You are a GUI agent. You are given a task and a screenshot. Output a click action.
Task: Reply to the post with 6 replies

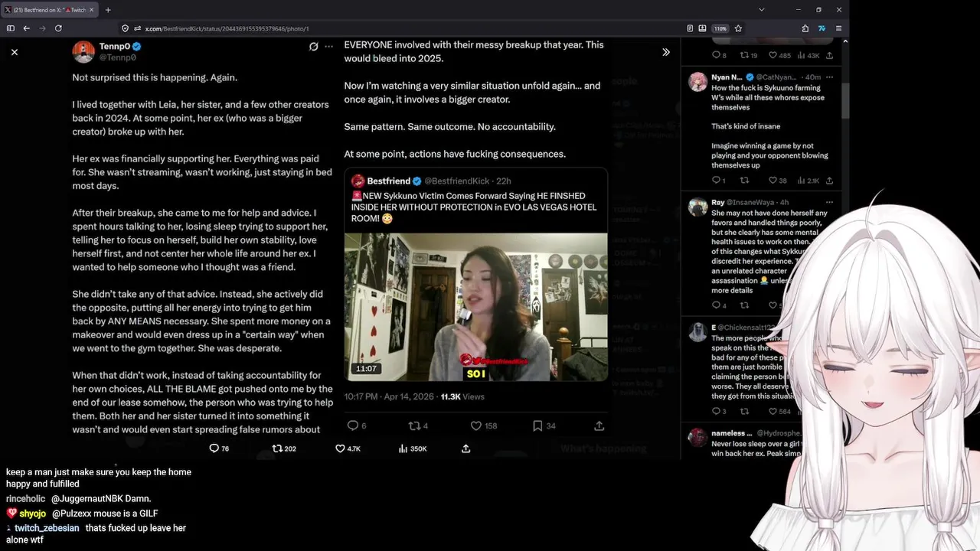pyautogui.click(x=353, y=425)
